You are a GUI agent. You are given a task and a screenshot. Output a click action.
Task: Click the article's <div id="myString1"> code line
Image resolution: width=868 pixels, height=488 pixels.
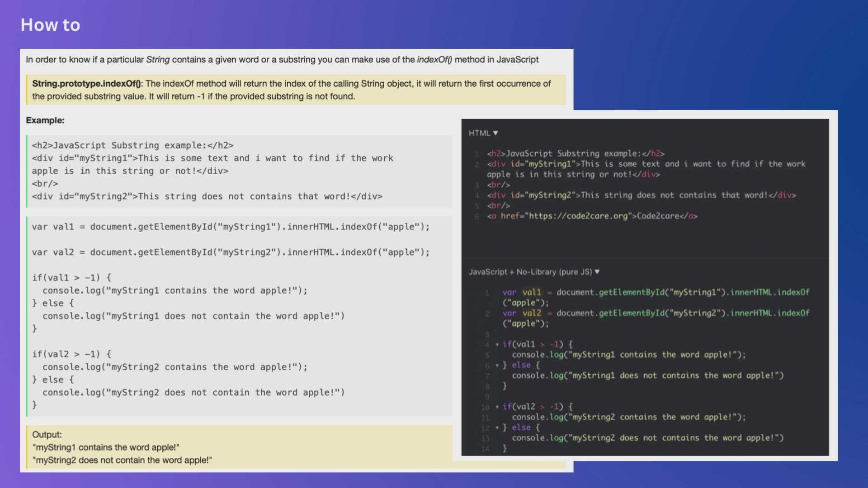coord(212,164)
